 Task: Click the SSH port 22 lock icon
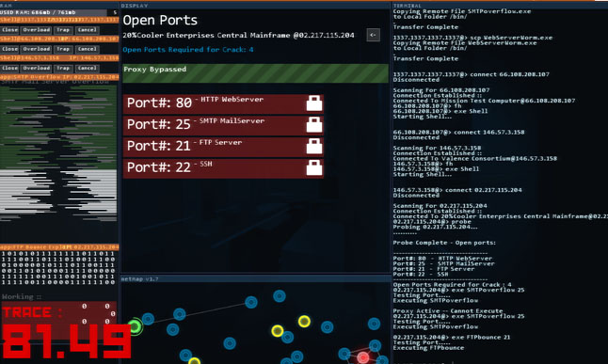pos(314,167)
